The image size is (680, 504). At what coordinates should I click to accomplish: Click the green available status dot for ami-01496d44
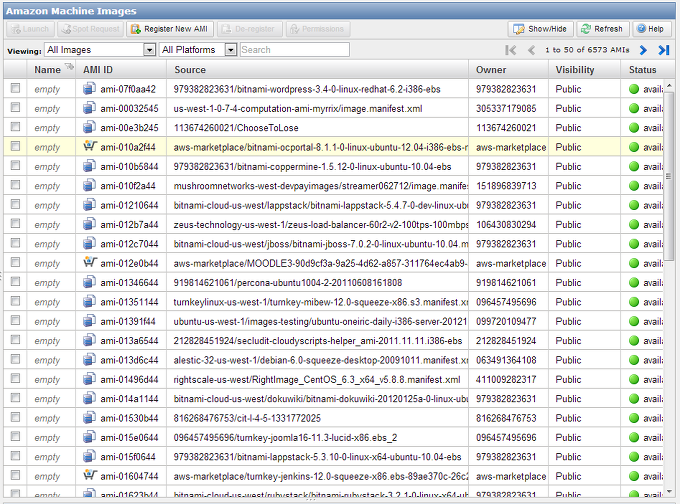(x=634, y=380)
